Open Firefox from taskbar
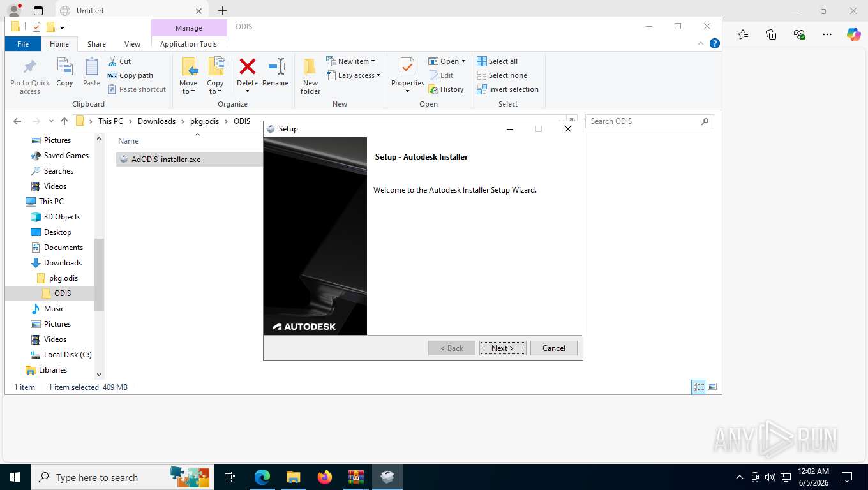Screen dimensions: 868x490 coord(325,477)
